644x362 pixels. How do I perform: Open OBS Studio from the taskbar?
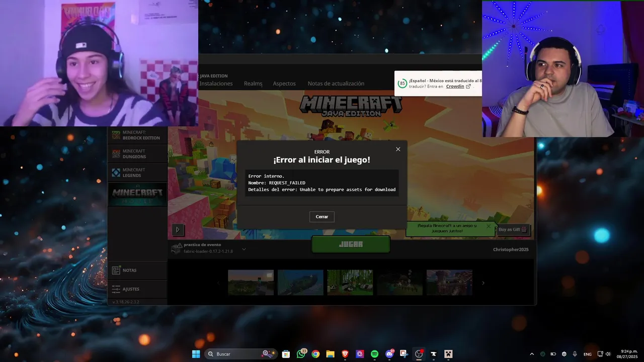pyautogui.click(x=419, y=354)
